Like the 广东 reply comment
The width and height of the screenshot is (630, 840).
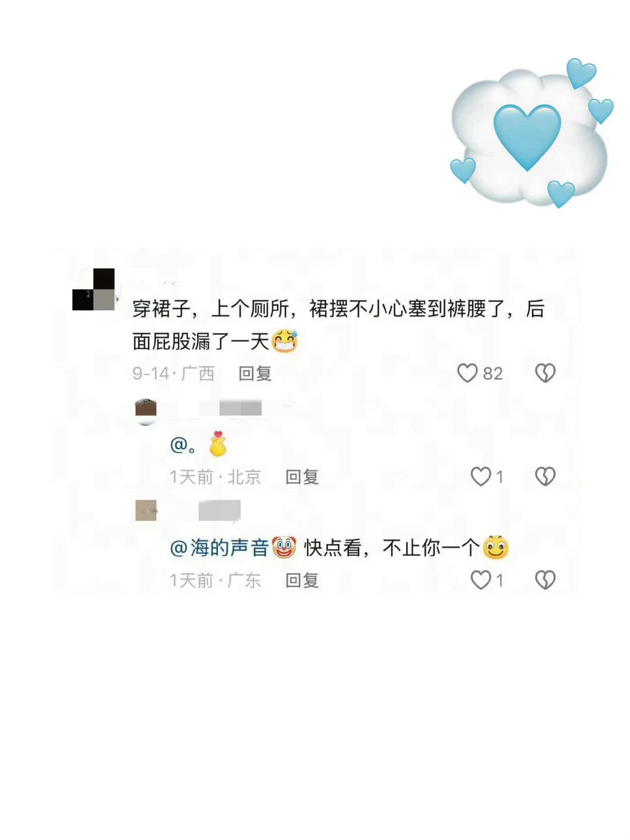coord(480,580)
